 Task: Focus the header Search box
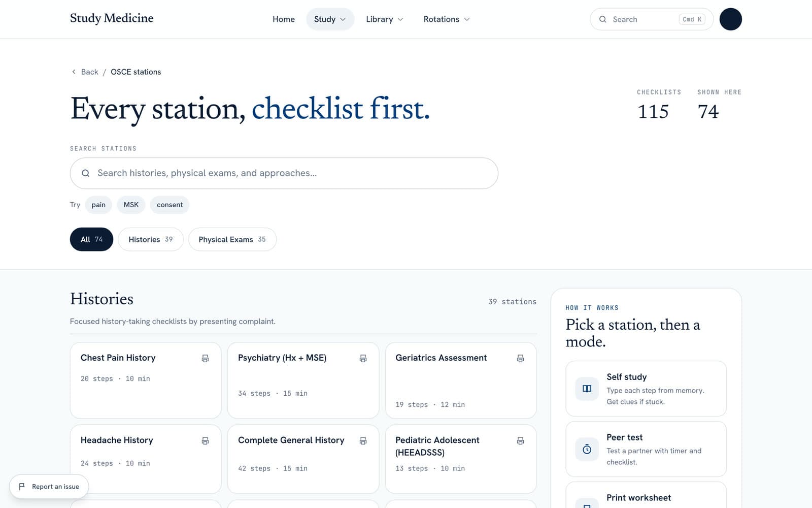[x=652, y=19]
